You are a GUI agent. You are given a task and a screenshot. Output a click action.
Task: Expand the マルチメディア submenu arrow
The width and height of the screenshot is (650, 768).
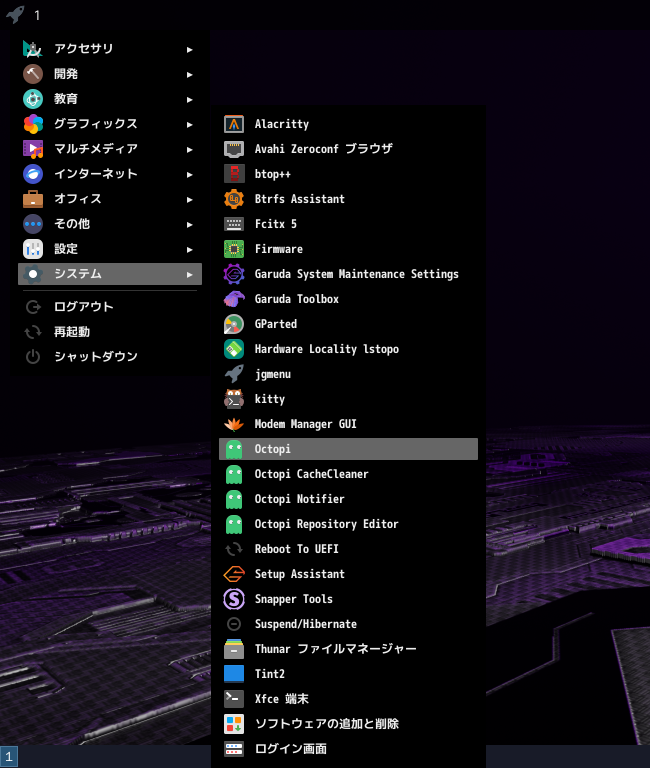[x=190, y=149]
